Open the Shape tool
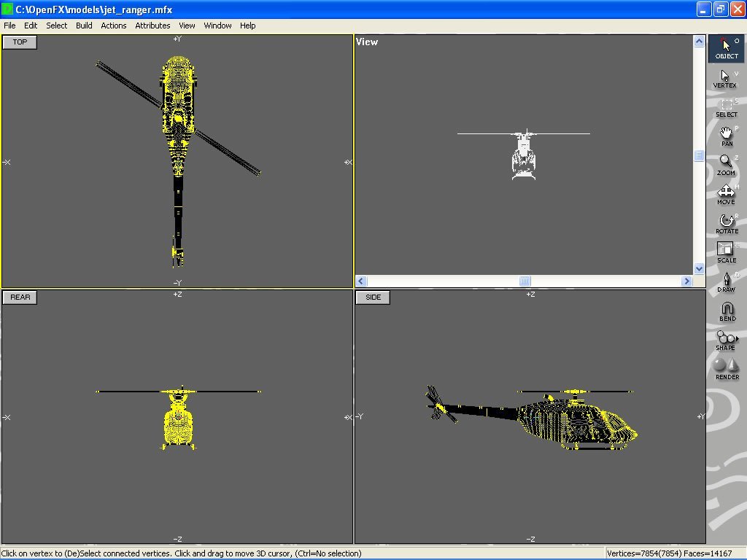Screen dimensions: 747x560 tap(726, 341)
